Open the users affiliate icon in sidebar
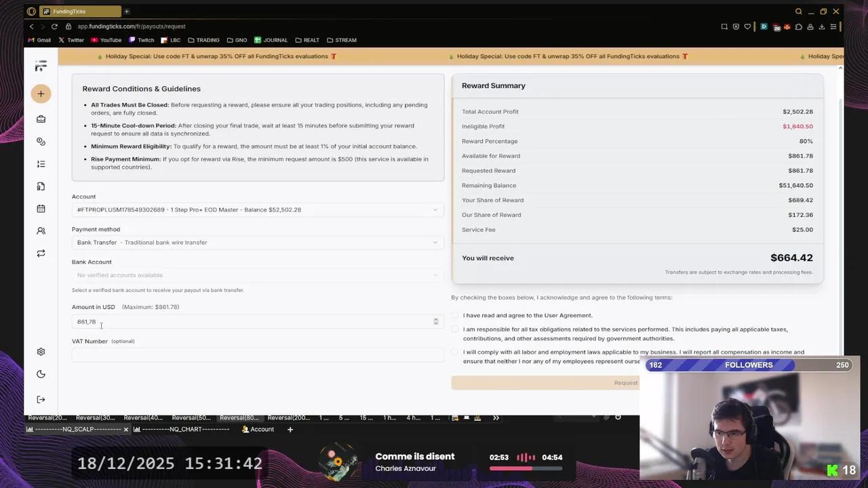Viewport: 868px width, 488px height. click(x=41, y=231)
